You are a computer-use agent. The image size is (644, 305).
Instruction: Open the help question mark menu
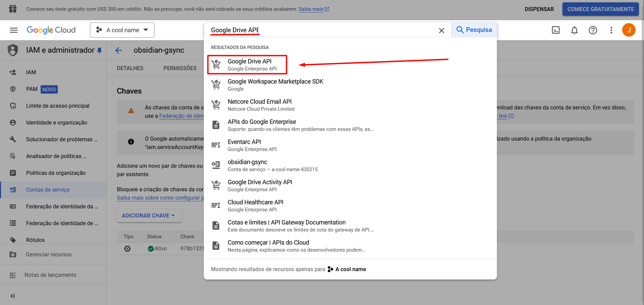click(x=593, y=30)
